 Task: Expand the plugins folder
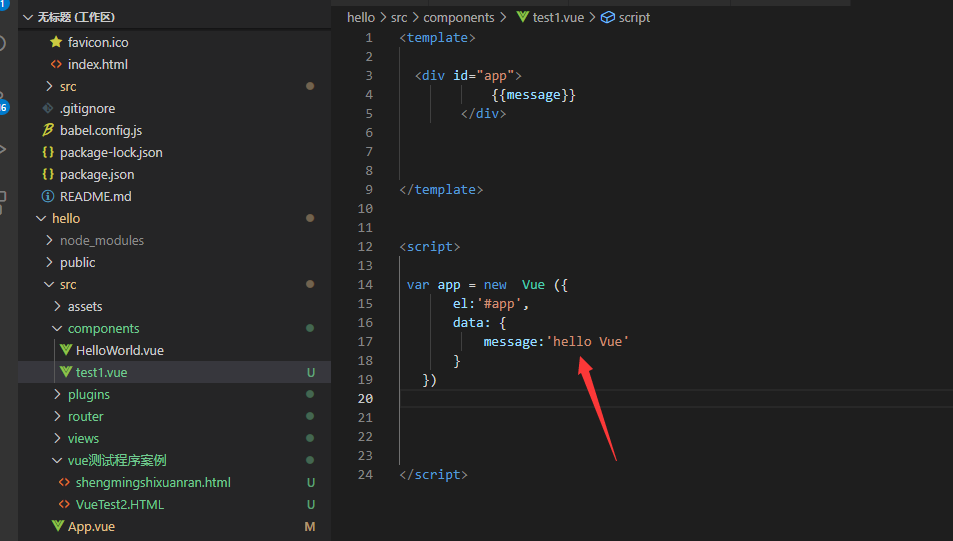tap(57, 395)
